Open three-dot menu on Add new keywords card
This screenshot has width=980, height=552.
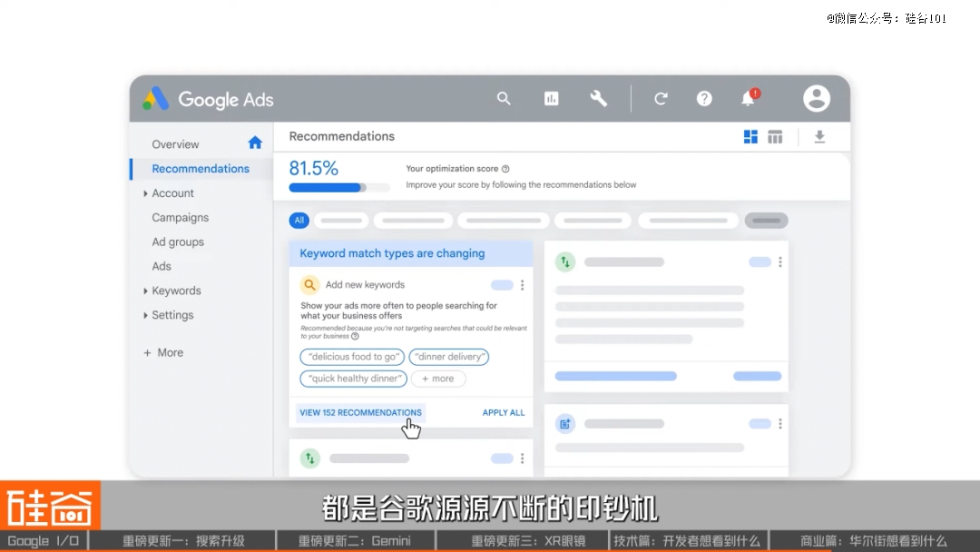pyautogui.click(x=523, y=285)
